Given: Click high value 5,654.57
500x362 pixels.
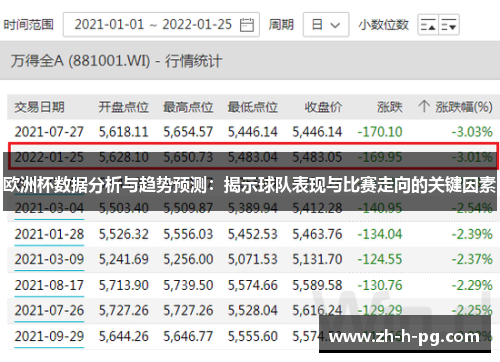Looking at the screenshot, I should click(x=188, y=132).
